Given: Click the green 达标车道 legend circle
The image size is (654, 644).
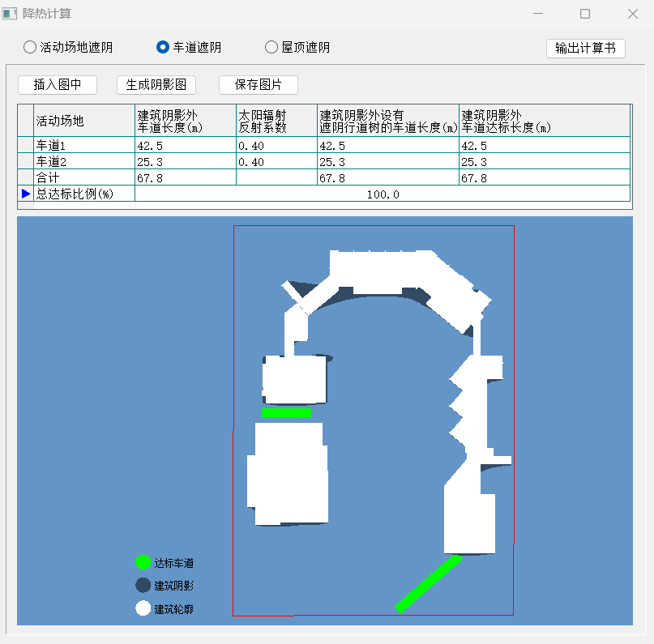Looking at the screenshot, I should 143,562.
